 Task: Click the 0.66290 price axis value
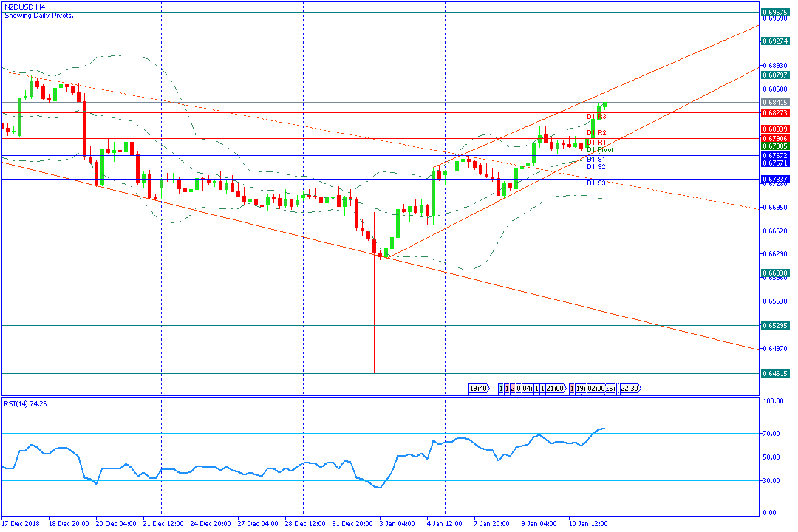pyautogui.click(x=775, y=253)
